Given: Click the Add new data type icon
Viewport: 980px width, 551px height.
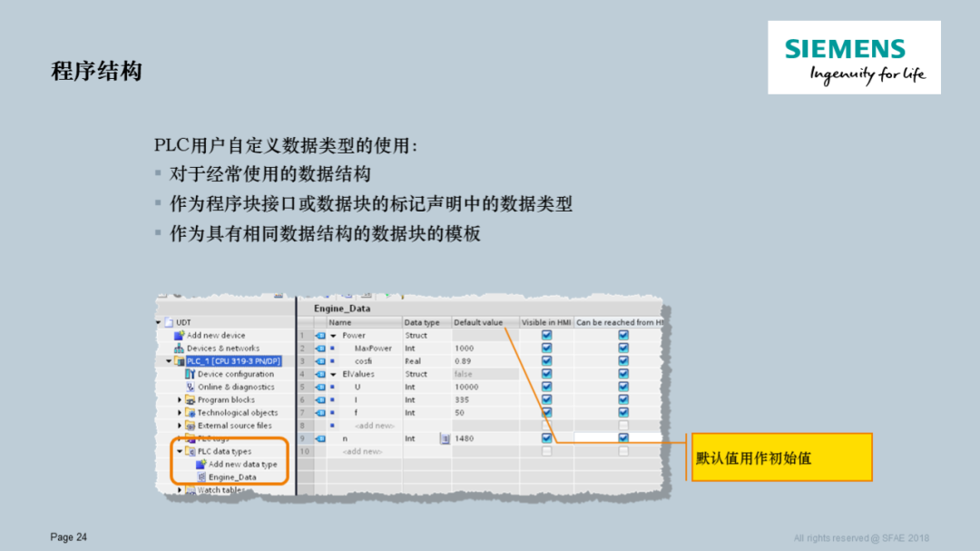Looking at the screenshot, I should 201,465.
